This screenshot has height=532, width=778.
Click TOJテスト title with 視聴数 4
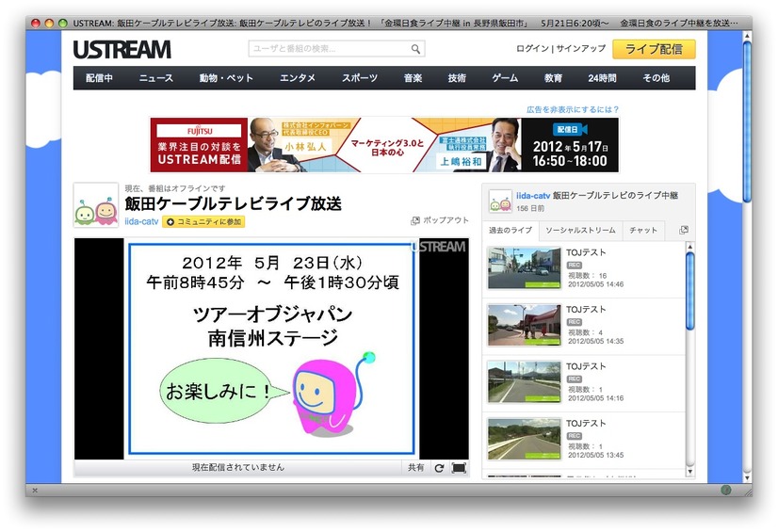(586, 310)
